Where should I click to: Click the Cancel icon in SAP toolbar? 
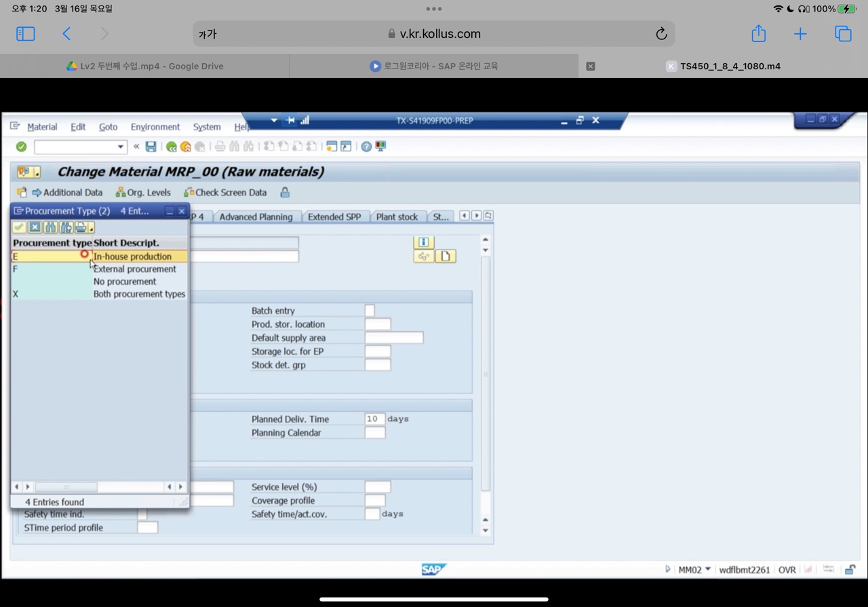click(x=199, y=146)
